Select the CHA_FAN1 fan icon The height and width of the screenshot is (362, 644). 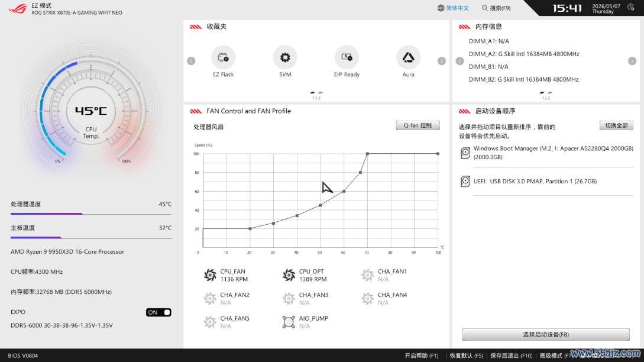(x=368, y=275)
